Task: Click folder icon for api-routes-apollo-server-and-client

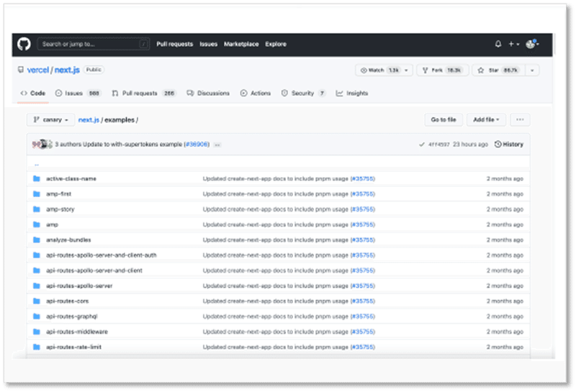Action: click(x=37, y=270)
